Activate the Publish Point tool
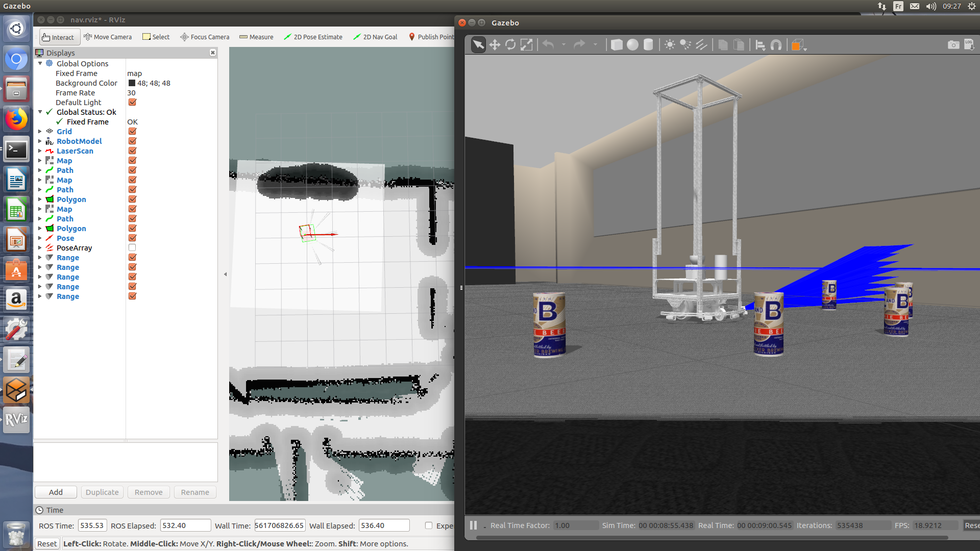Image resolution: width=980 pixels, height=551 pixels. 431,37
